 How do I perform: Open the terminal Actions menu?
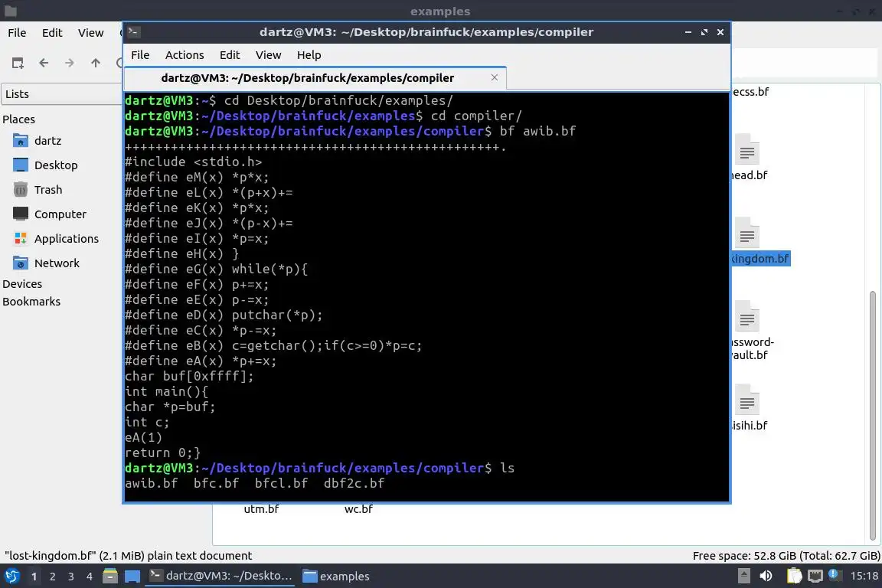(185, 55)
